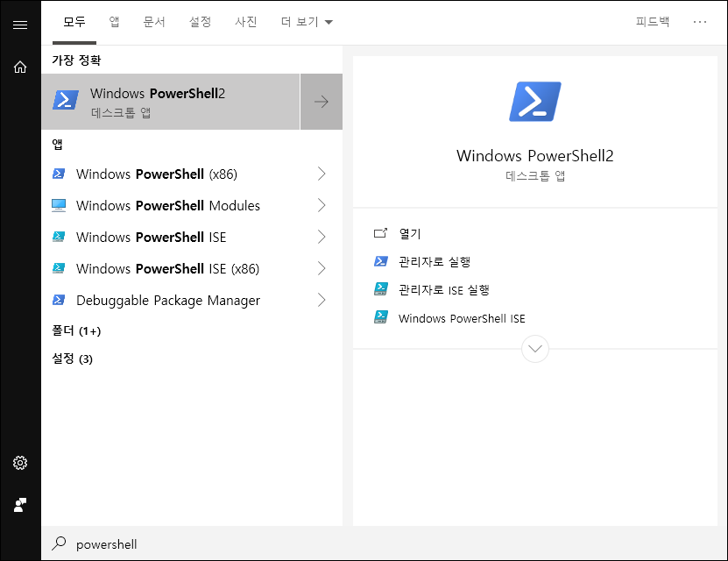Expand the arrow for Windows PowerShell2 result

tap(322, 102)
